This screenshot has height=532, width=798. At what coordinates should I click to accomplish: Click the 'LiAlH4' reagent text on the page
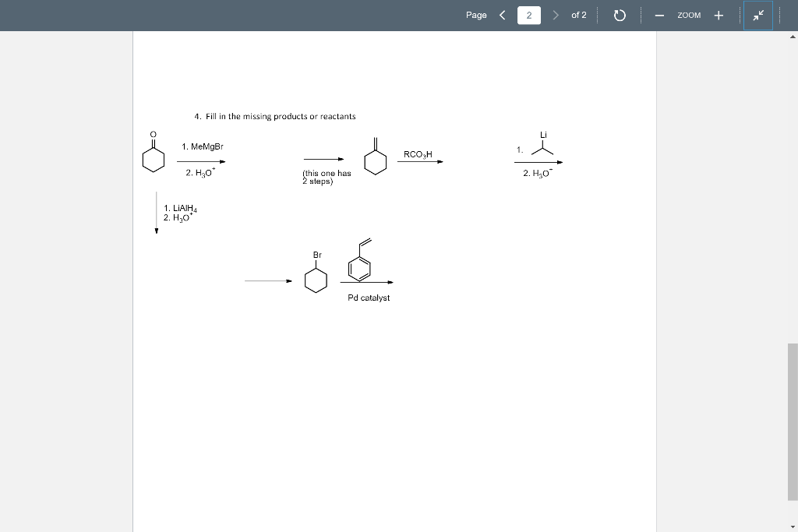point(179,208)
